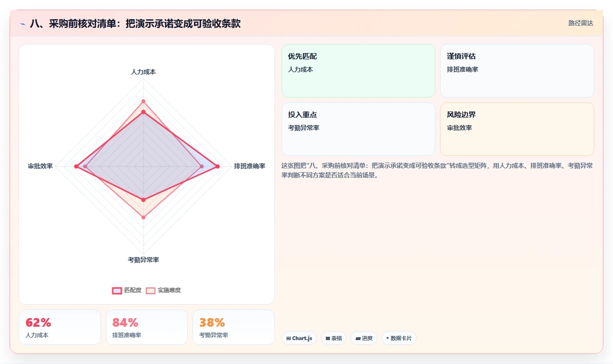Click the 考勤异常率 radar axis label
The width and height of the screenshot is (613, 364).
click(143, 260)
